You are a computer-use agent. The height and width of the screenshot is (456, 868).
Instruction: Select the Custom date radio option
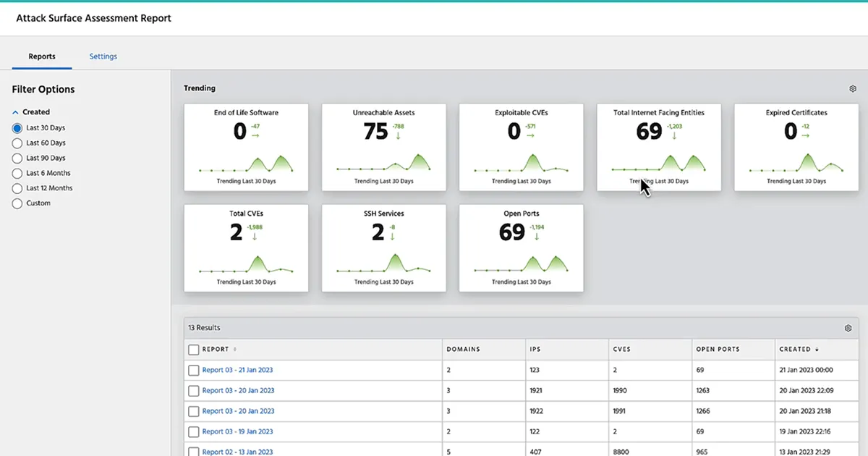click(17, 203)
